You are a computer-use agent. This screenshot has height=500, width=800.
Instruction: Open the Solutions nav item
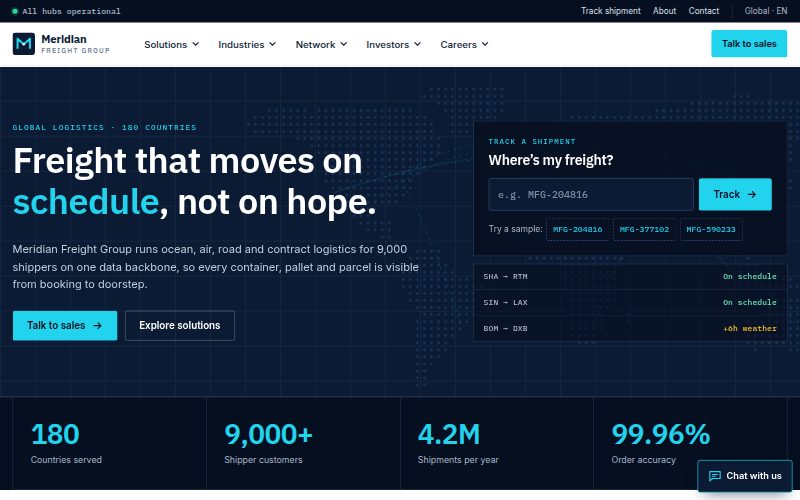coord(171,44)
